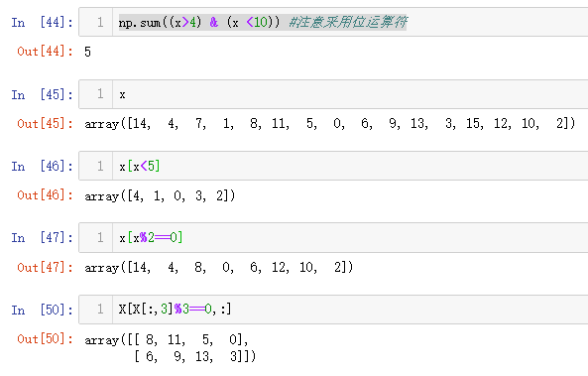This screenshot has width=588, height=376.
Task: Click line number 1 in cell In [47]
Action: click(100, 237)
